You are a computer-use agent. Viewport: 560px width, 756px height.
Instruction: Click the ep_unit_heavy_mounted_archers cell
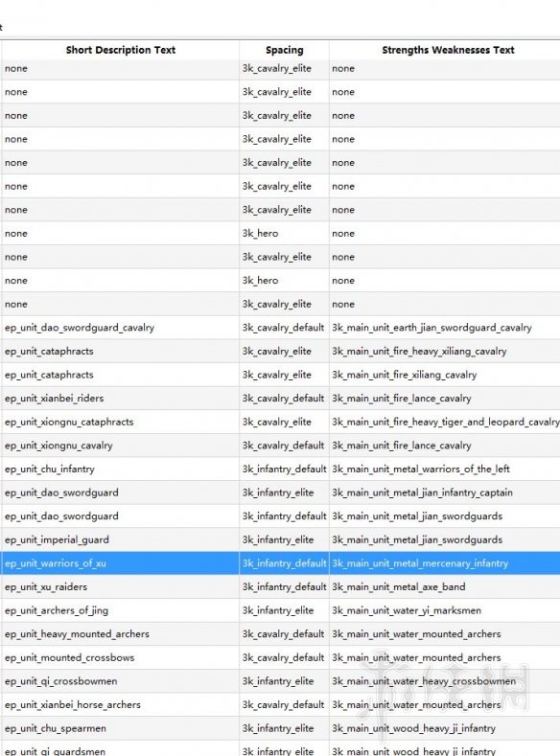pos(120,634)
